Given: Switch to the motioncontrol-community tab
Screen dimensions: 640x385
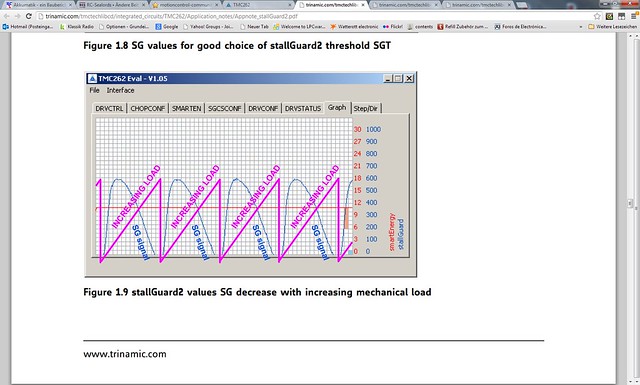Looking at the screenshot, I should 184,5.
